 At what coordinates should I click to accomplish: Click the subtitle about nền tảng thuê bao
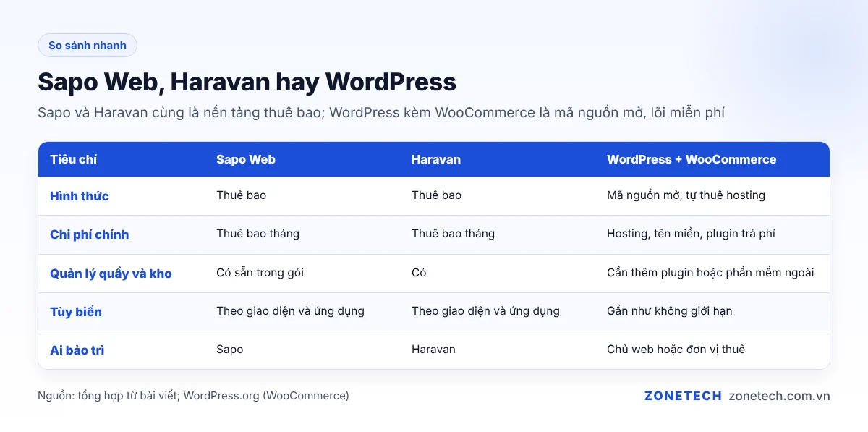381,113
